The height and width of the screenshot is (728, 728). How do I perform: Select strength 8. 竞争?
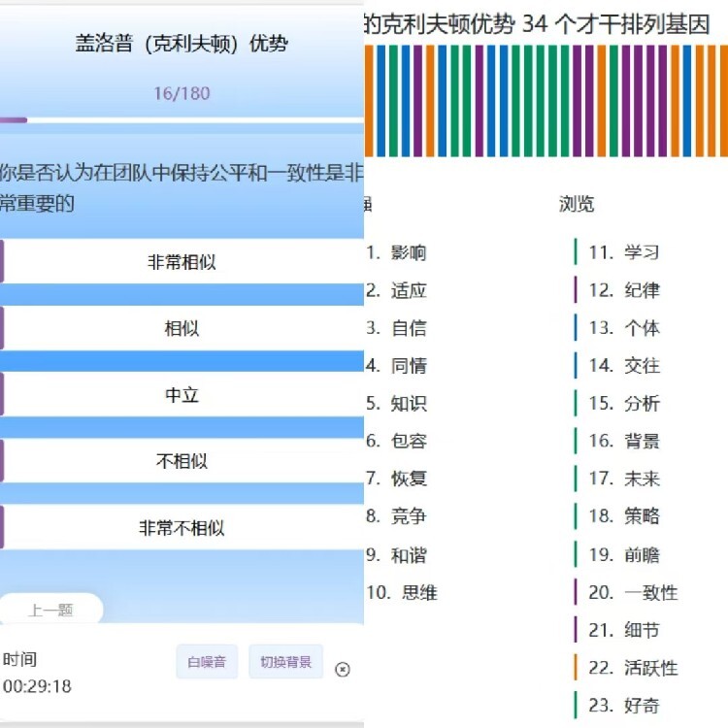[396, 515]
